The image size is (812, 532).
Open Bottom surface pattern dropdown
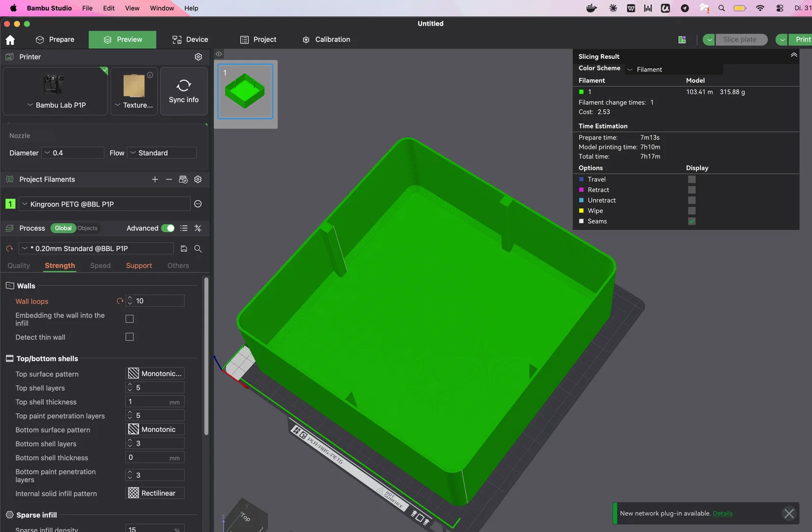[155, 430]
